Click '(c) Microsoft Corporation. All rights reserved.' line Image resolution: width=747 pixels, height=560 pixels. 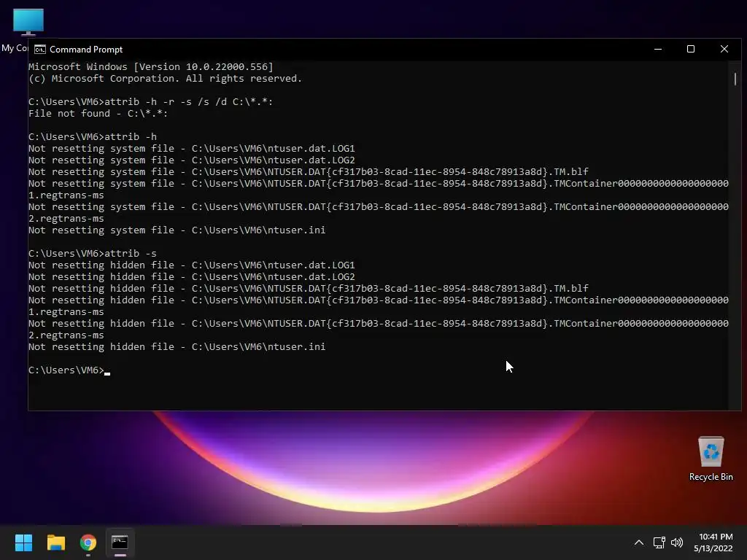click(165, 79)
